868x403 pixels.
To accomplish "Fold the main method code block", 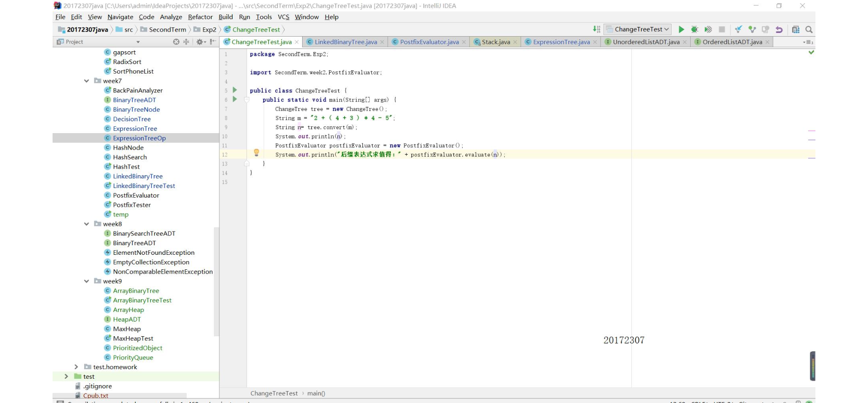I will click(x=247, y=100).
